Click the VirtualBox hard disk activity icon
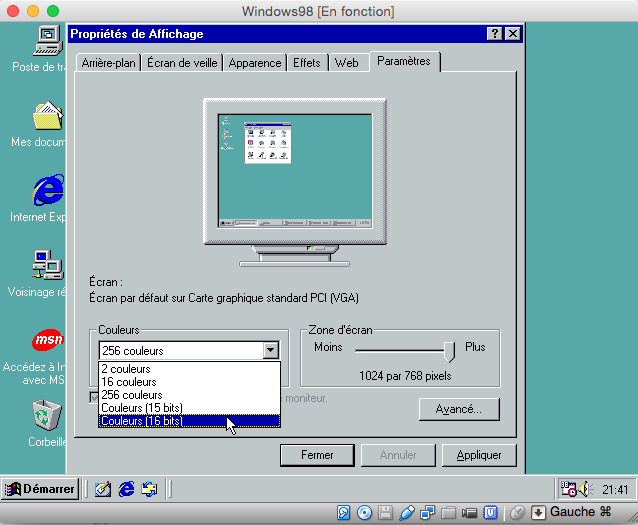 tap(343, 512)
